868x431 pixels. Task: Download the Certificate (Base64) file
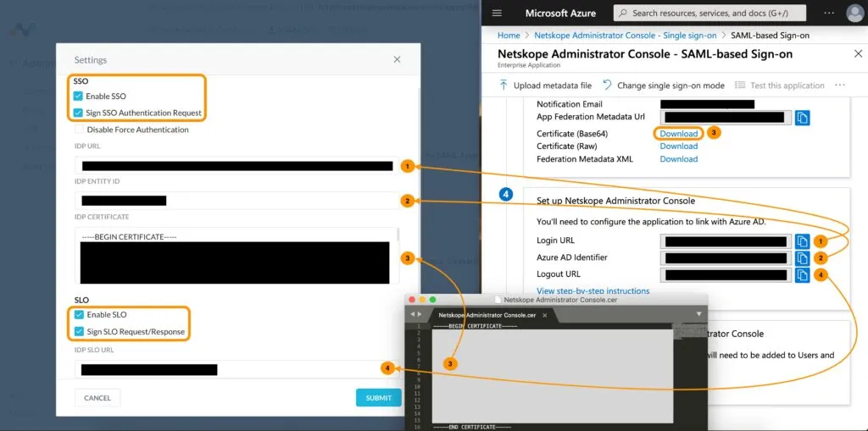pos(678,134)
